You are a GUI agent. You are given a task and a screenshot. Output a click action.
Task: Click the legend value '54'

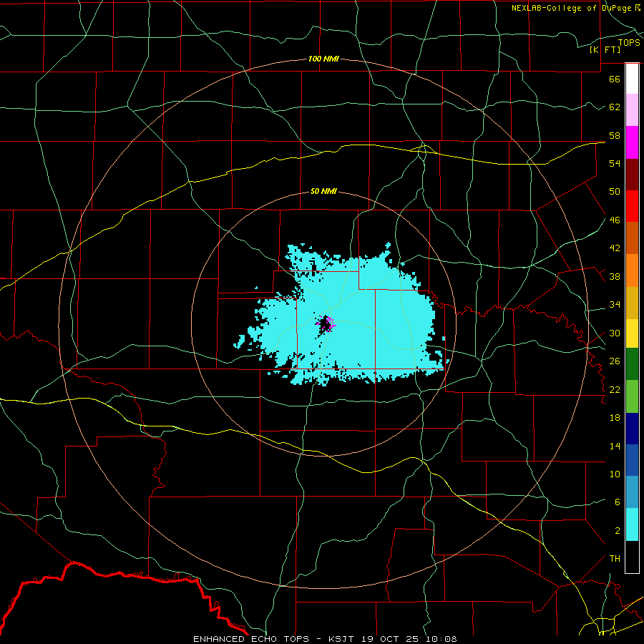(615, 163)
